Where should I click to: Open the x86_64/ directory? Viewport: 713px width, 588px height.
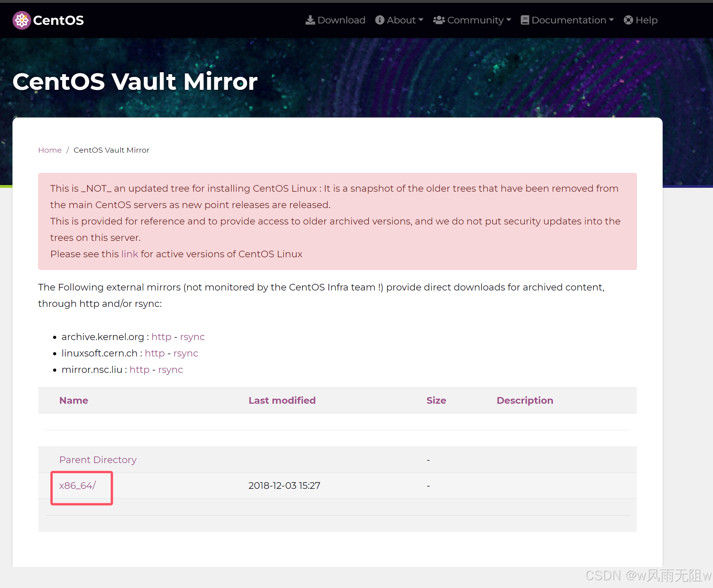pos(77,485)
